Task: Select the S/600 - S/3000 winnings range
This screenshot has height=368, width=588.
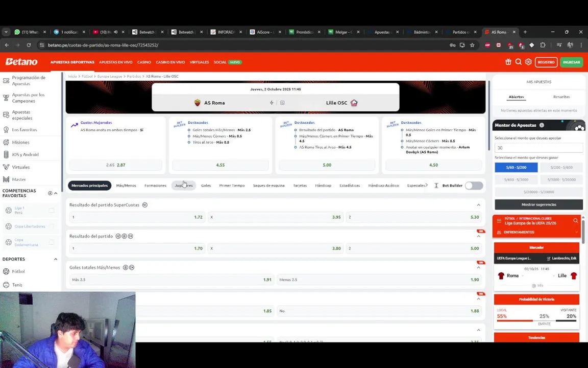Action: point(516,179)
